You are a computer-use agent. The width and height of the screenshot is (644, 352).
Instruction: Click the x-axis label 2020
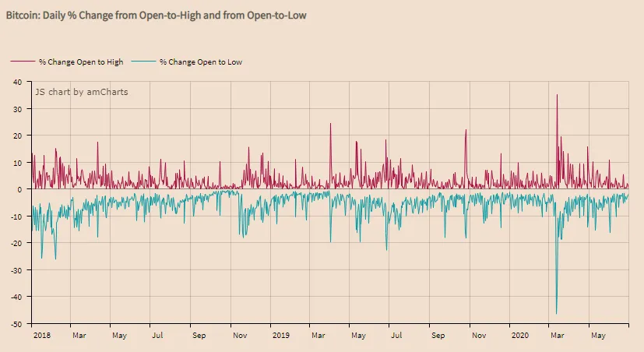(x=520, y=335)
